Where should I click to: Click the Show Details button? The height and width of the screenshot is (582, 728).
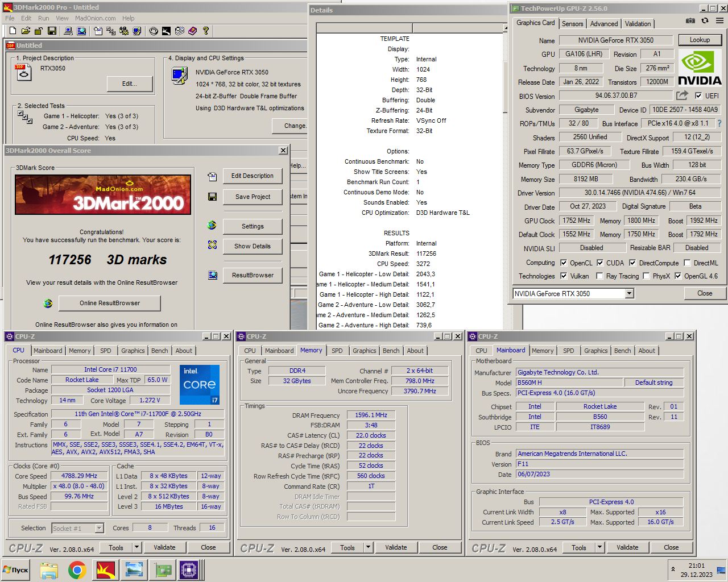pyautogui.click(x=253, y=246)
